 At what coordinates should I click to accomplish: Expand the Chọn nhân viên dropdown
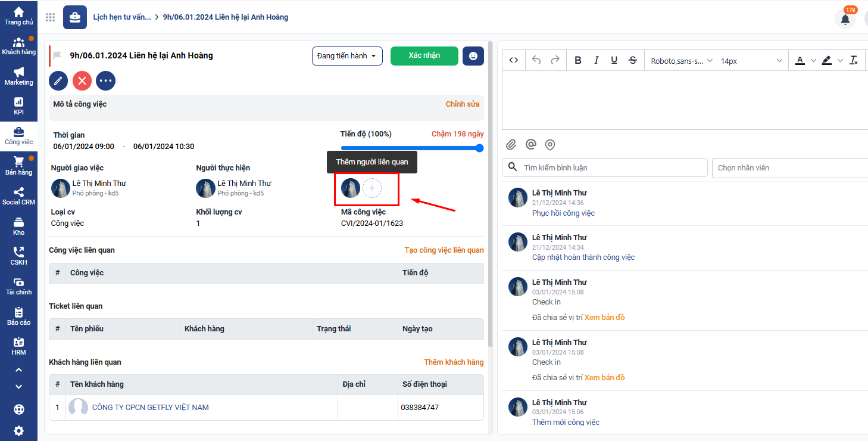pyautogui.click(x=789, y=168)
